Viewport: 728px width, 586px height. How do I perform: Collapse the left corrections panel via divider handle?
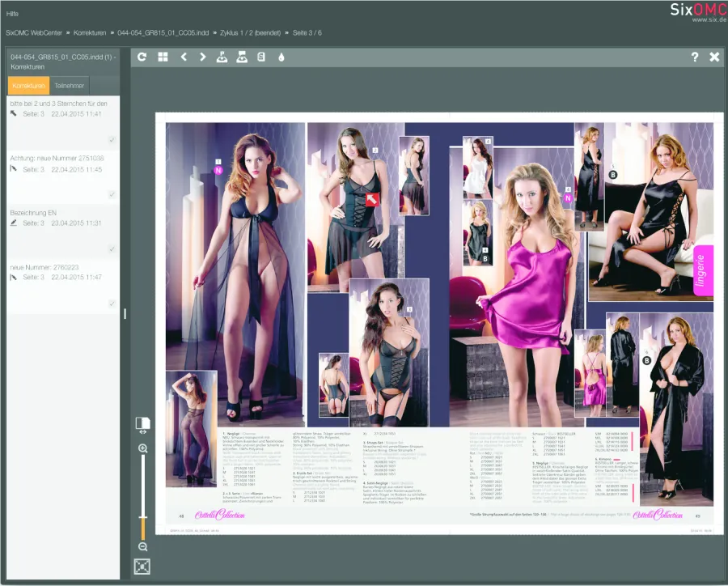click(x=125, y=313)
